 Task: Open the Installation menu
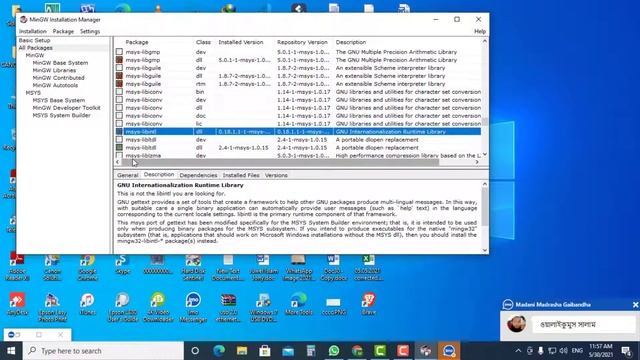tap(33, 31)
